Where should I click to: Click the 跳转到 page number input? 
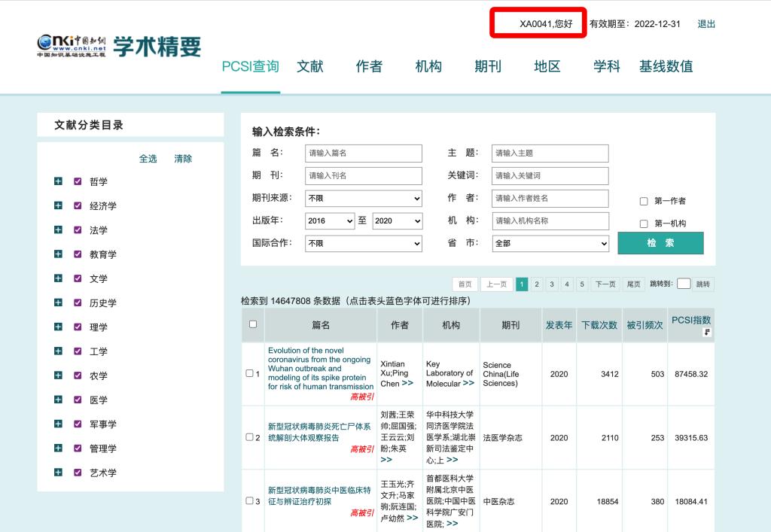(684, 284)
